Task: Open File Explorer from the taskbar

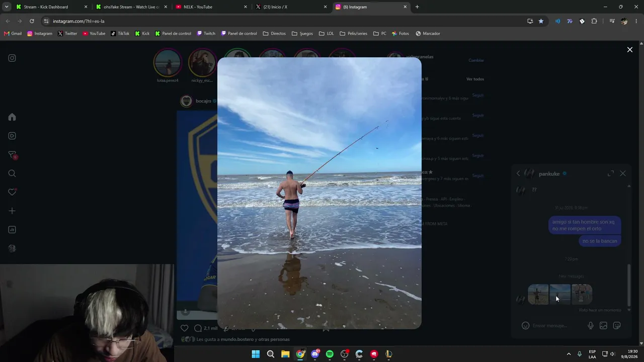Action: 285,354
